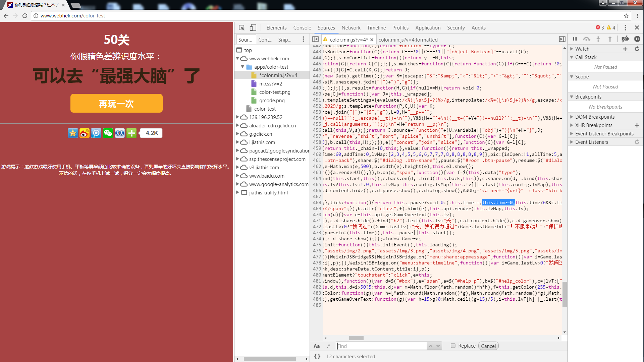Go back in browser history
The height and width of the screenshot is (362, 644).
pos(6,16)
